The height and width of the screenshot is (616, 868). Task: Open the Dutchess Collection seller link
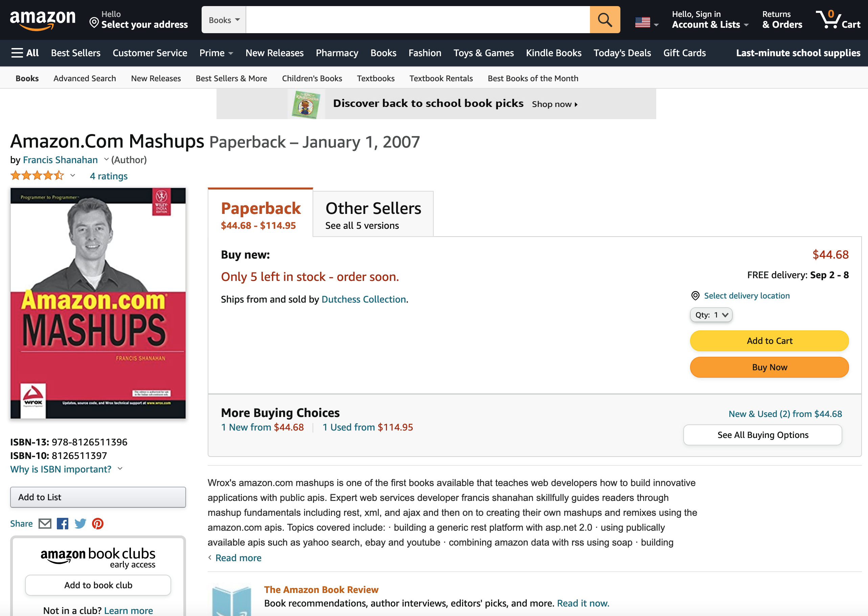tap(364, 299)
